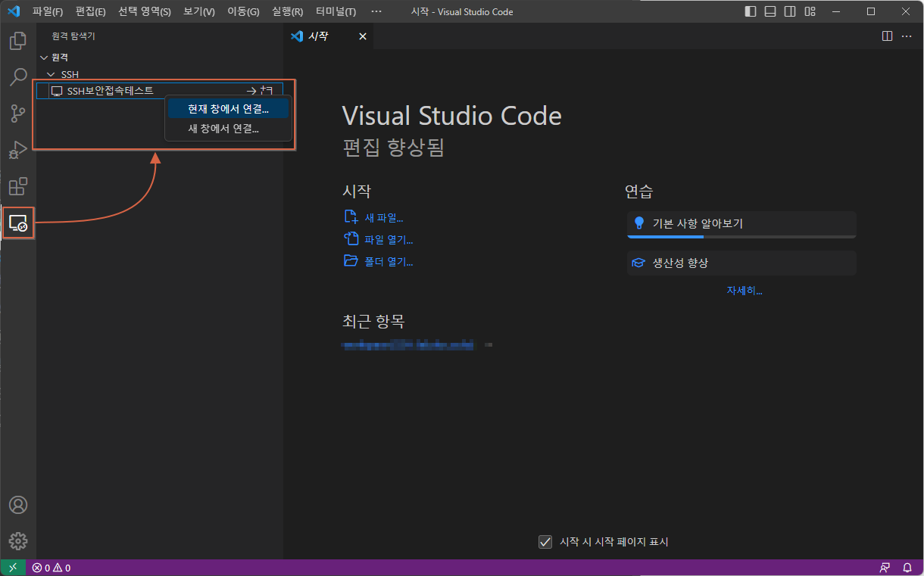Open the Explorer view in activity bar

[18, 40]
